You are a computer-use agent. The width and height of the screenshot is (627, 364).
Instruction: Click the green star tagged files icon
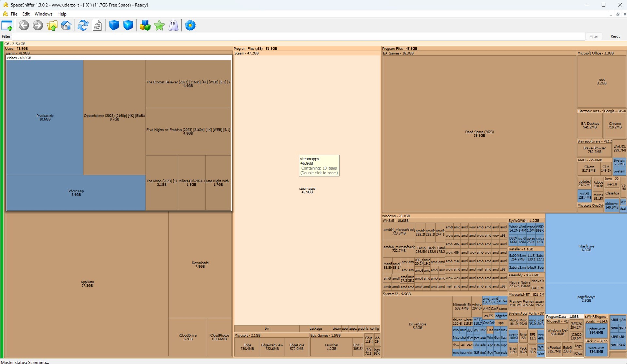coord(159,25)
